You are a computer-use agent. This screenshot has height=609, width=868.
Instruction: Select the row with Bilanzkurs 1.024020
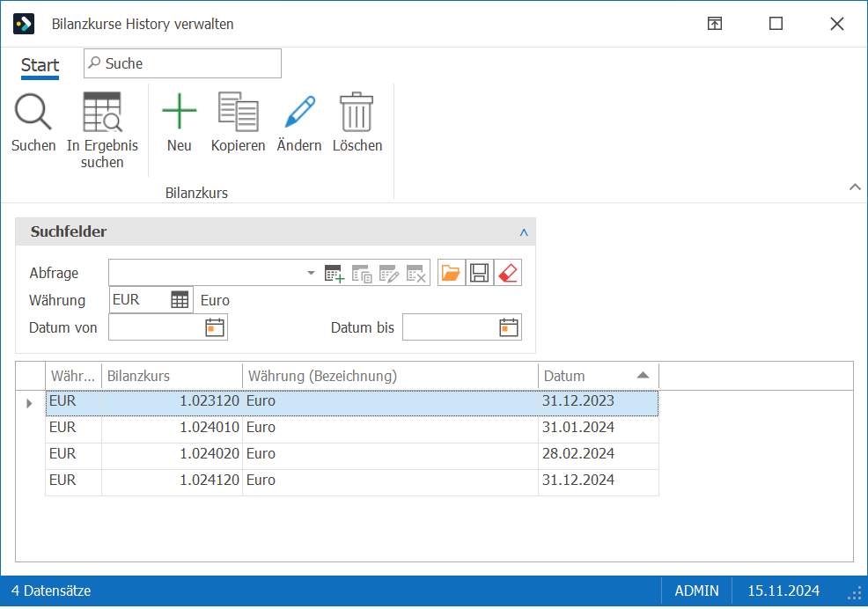click(x=352, y=456)
